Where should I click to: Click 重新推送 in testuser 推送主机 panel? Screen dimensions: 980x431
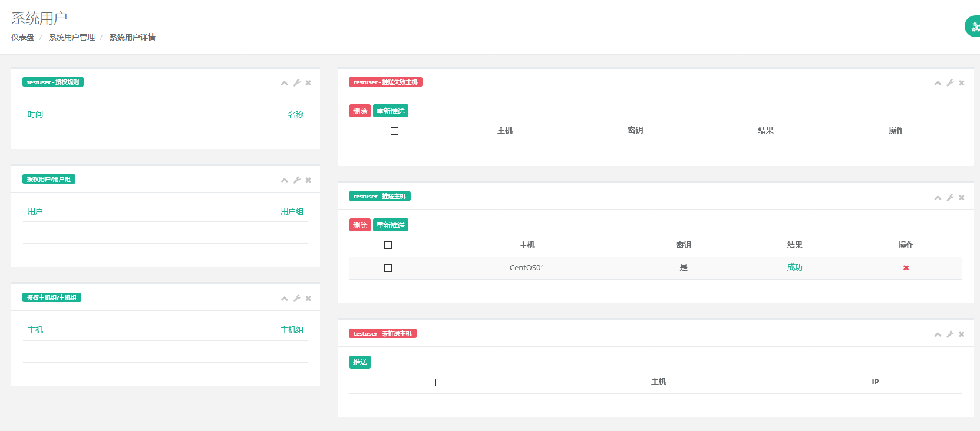(391, 225)
